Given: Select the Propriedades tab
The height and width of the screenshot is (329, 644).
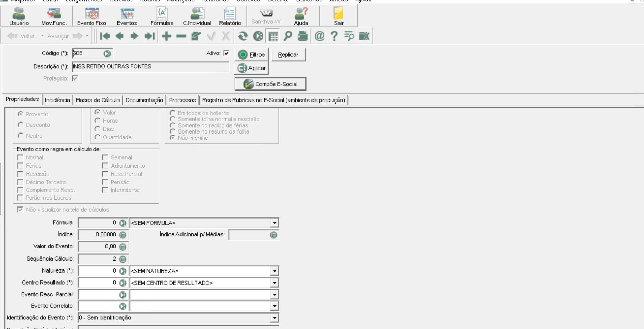Looking at the screenshot, I should (x=22, y=99).
